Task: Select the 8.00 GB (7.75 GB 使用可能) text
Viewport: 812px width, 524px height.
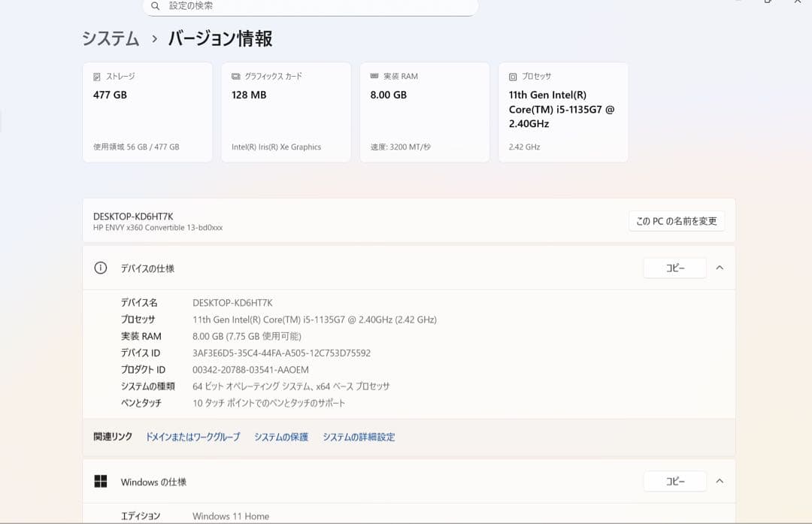Action: click(247, 337)
